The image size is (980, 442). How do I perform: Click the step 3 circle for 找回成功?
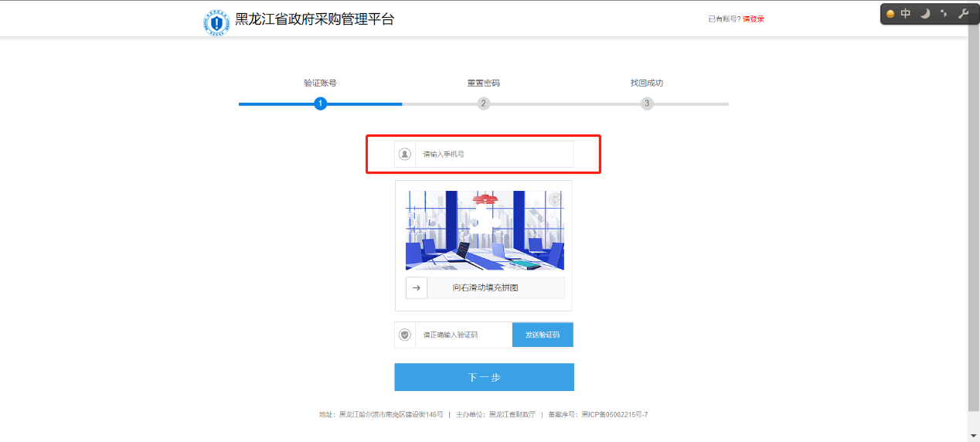(647, 104)
